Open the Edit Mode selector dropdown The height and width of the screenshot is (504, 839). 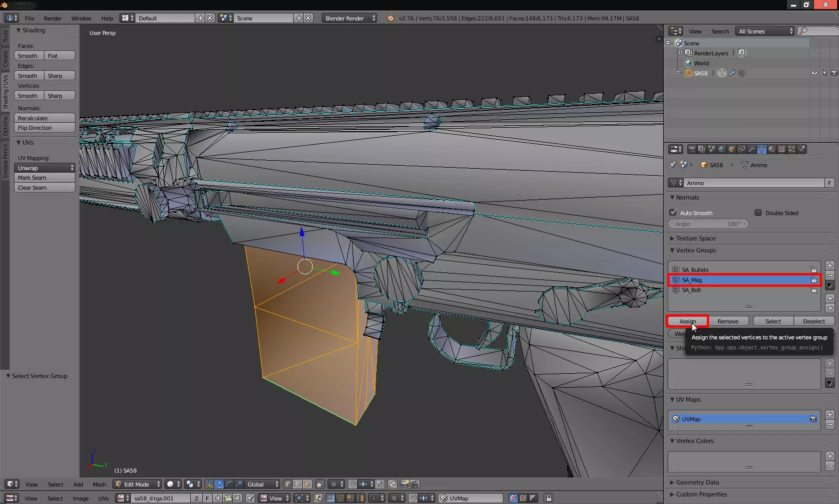pos(137,484)
